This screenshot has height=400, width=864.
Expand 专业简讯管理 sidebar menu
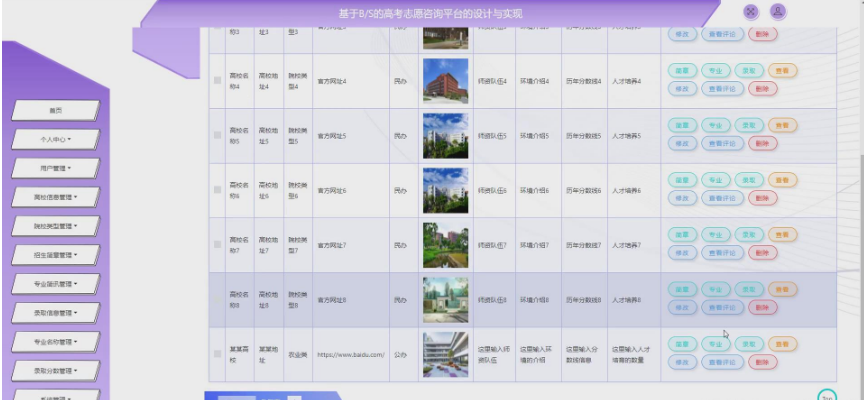tap(56, 284)
